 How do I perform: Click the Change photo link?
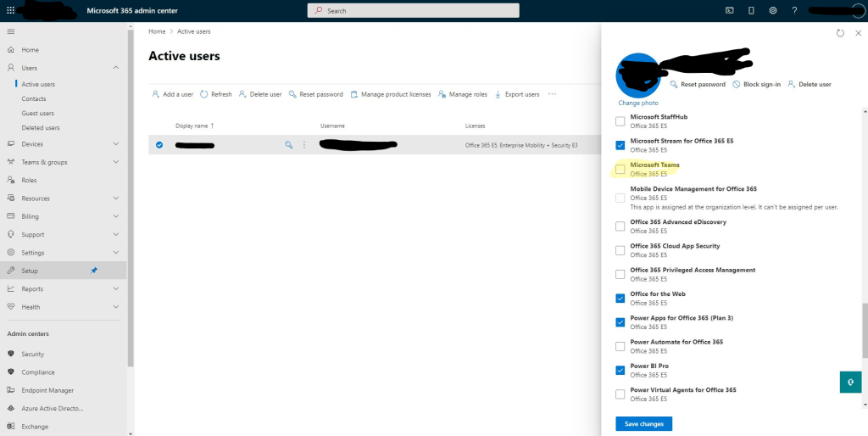(637, 103)
